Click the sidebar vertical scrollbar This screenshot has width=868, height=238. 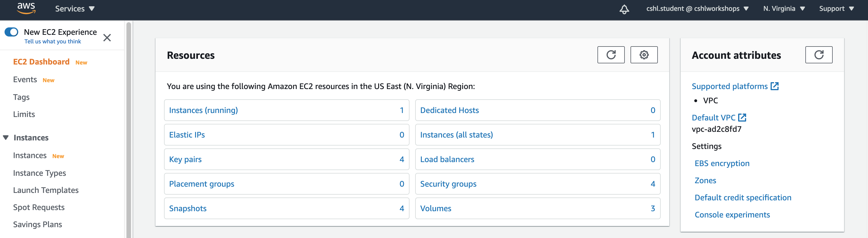128,130
